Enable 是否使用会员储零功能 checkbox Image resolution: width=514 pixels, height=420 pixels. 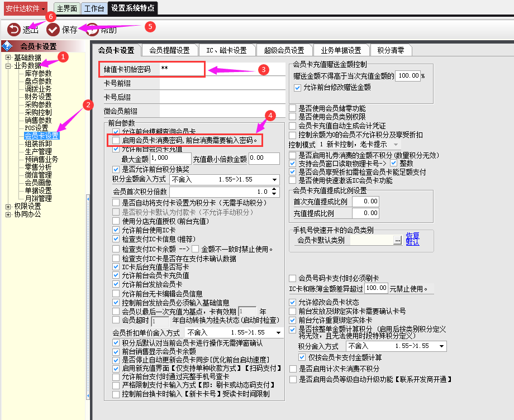point(292,108)
